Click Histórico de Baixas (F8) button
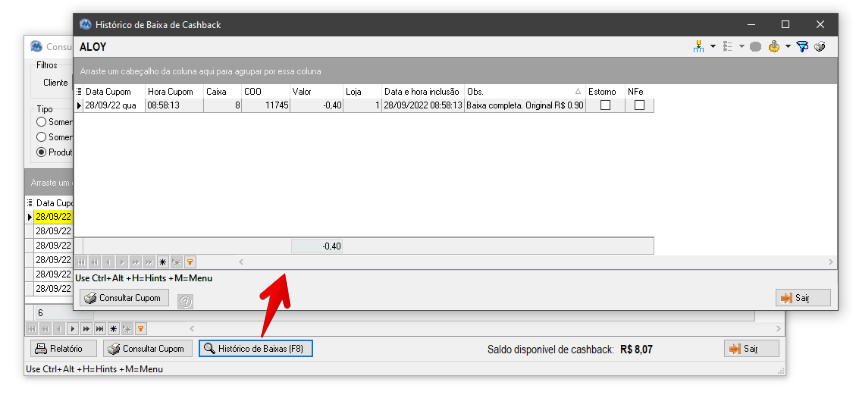This screenshot has height=395, width=856. coord(255,349)
